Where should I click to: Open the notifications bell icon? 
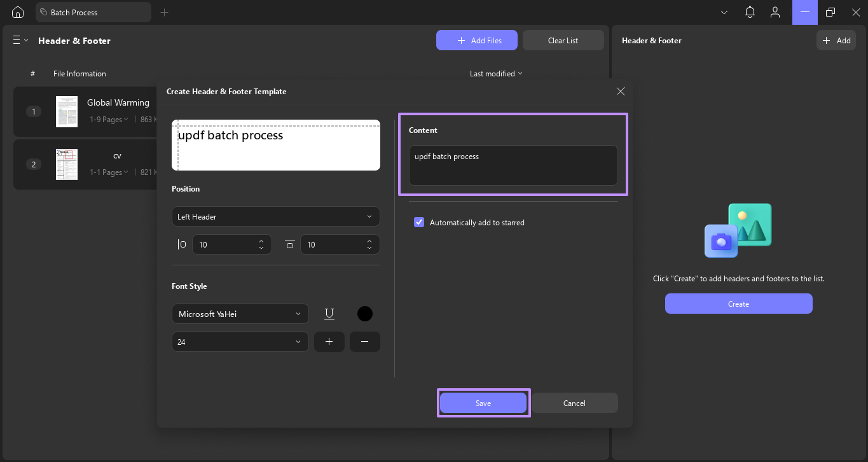(750, 12)
